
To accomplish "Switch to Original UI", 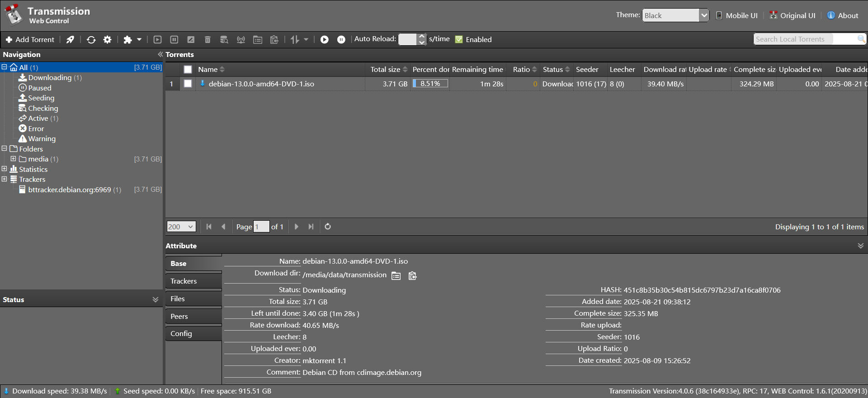I will tap(793, 15).
